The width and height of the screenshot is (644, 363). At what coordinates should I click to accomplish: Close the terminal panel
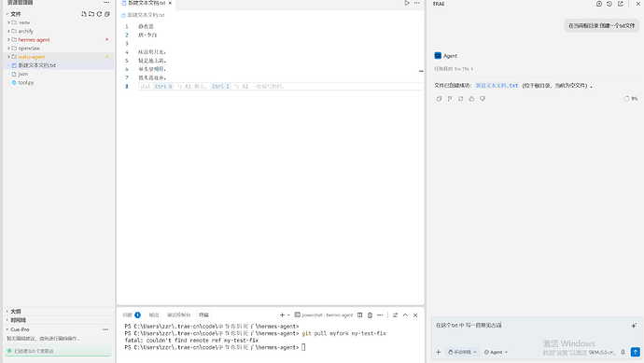pos(415,315)
